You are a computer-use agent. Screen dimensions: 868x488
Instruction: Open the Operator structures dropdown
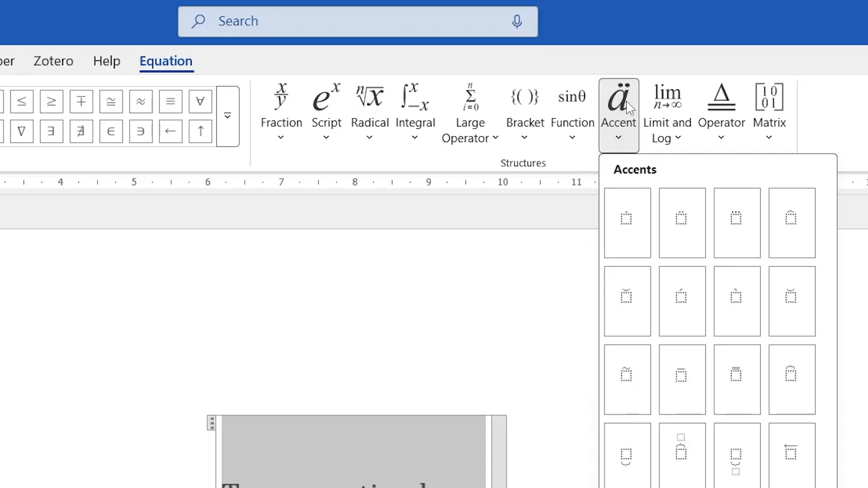[x=722, y=114]
